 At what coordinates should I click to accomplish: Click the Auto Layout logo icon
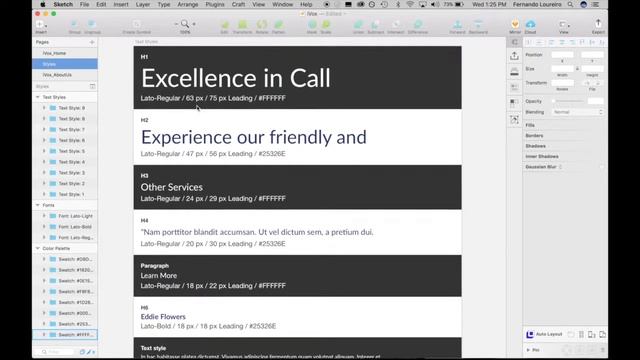(530, 334)
